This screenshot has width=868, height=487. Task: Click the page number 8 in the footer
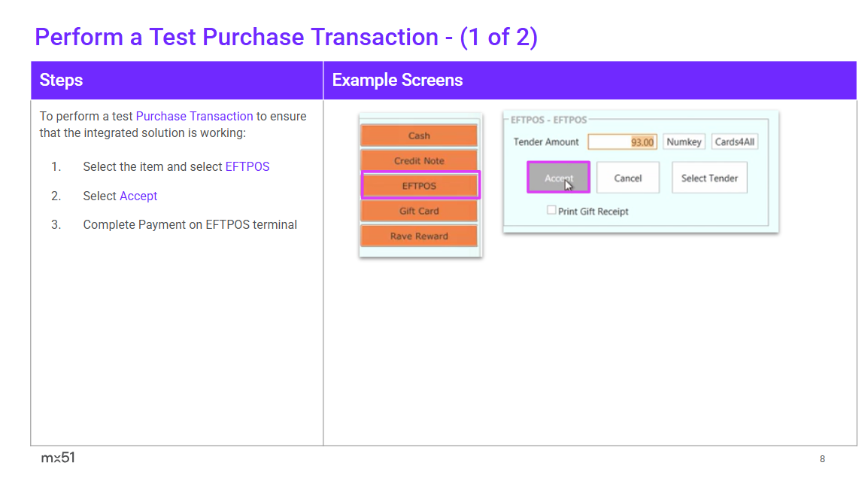click(822, 458)
